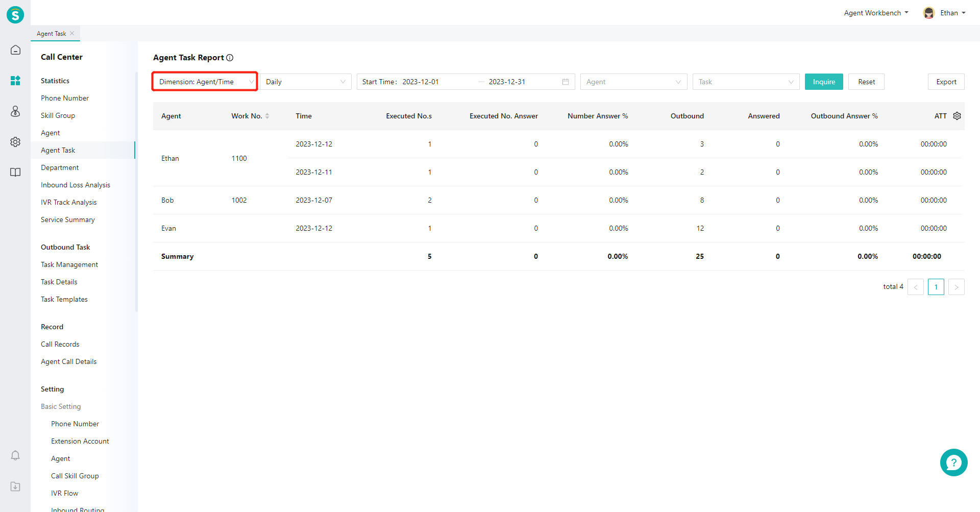The height and width of the screenshot is (512, 980).
Task: Select the dashboard grid icon in sidebar
Action: (x=15, y=81)
